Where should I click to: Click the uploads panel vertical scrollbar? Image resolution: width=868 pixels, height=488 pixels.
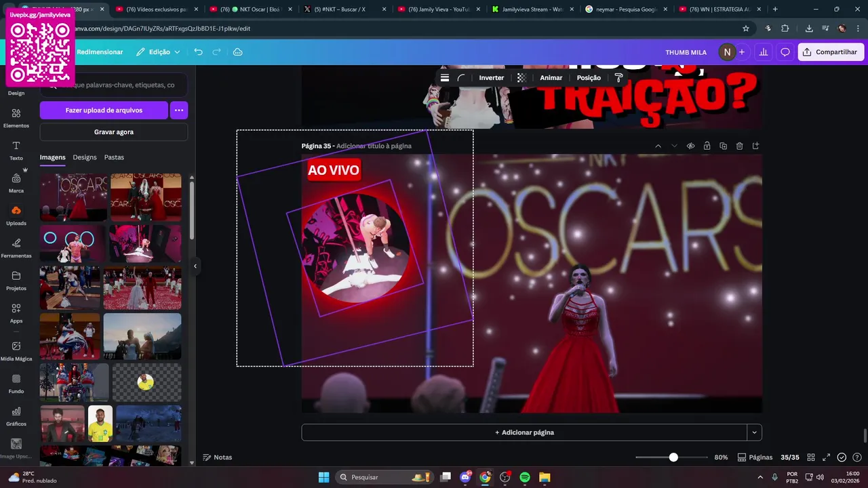tap(192, 211)
